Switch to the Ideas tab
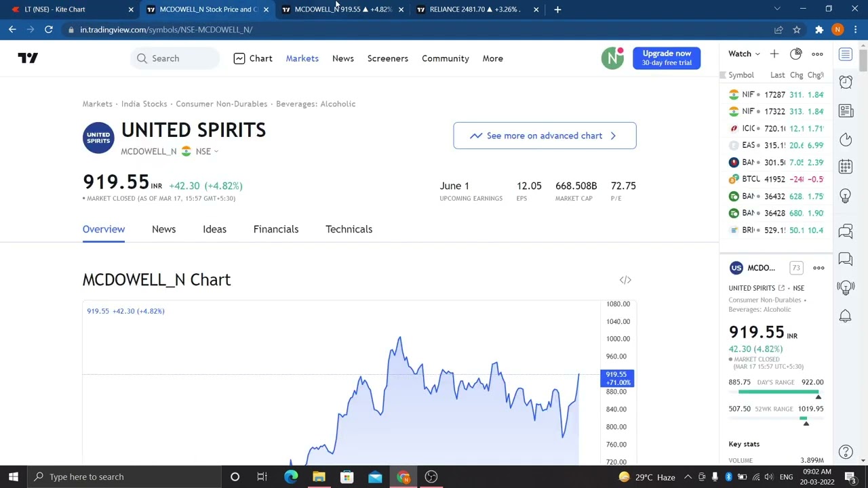The height and width of the screenshot is (488, 868). [214, 229]
